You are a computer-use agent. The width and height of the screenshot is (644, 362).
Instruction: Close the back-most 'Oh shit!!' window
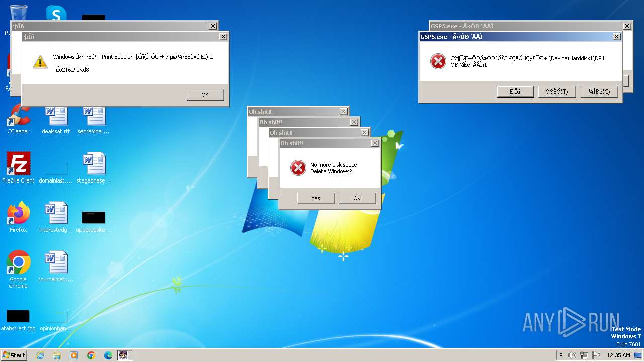[343, 112]
